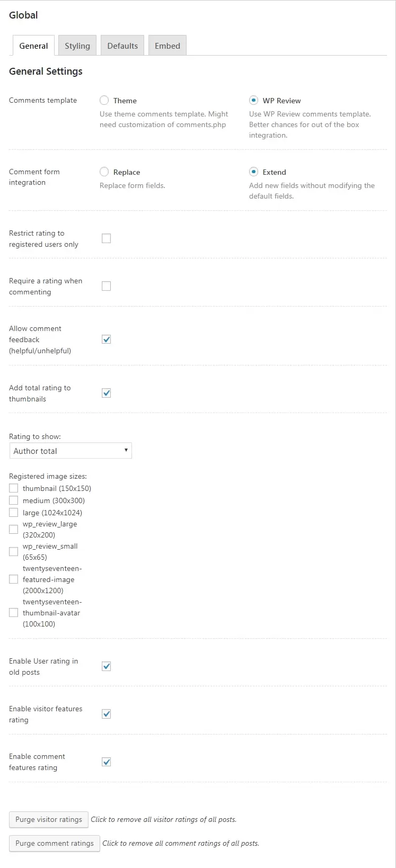Check the wp_review_large (320x200) size box
The image size is (396, 868).
(x=14, y=529)
